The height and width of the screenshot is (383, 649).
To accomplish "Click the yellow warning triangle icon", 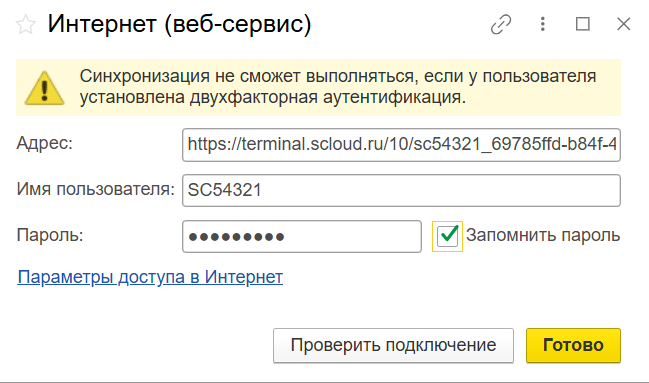I will pyautogui.click(x=44, y=88).
